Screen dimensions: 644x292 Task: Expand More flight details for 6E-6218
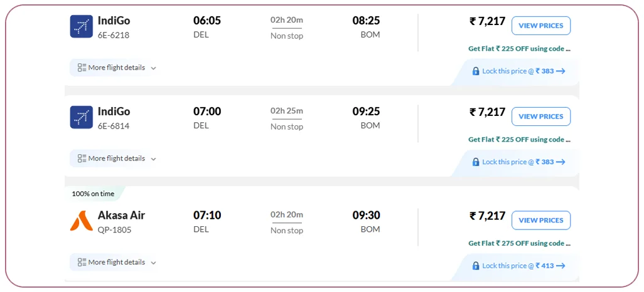tap(117, 68)
